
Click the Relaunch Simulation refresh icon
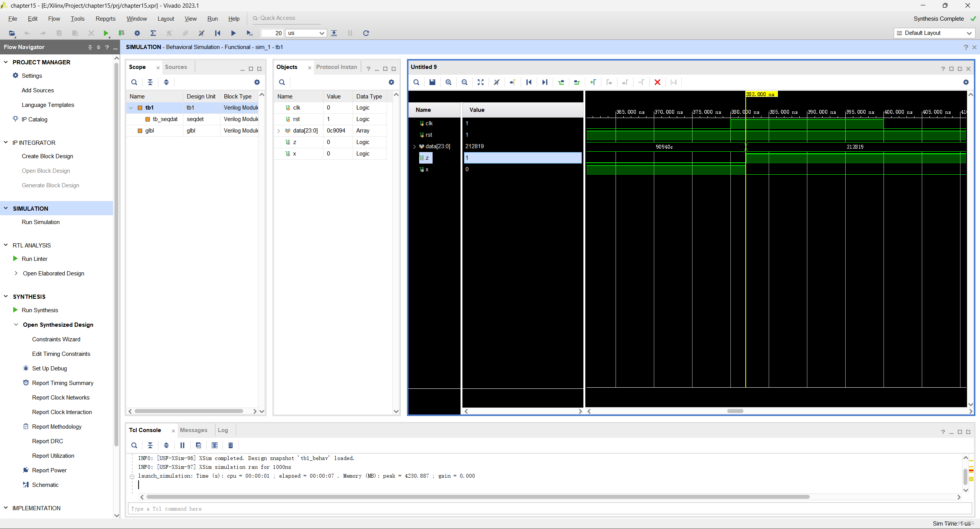366,33
